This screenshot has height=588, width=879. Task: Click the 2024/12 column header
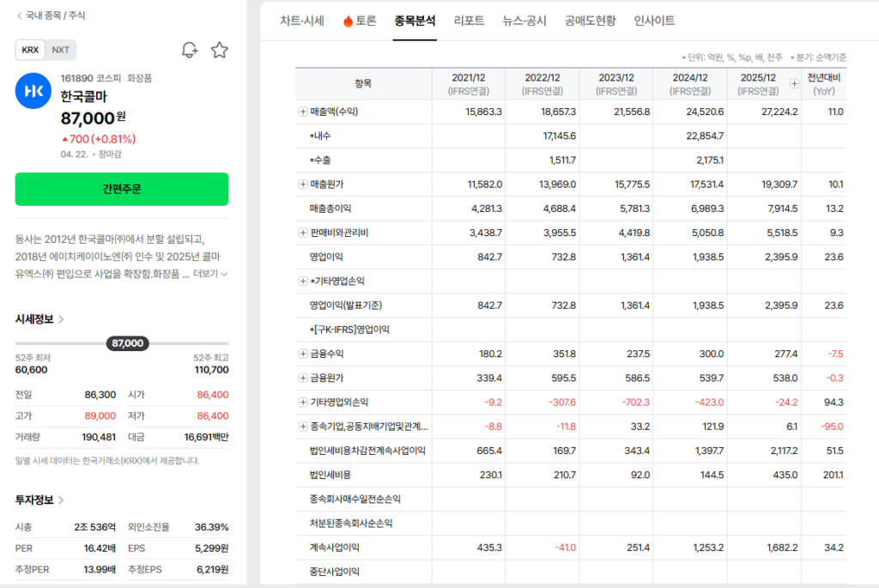[x=690, y=84]
